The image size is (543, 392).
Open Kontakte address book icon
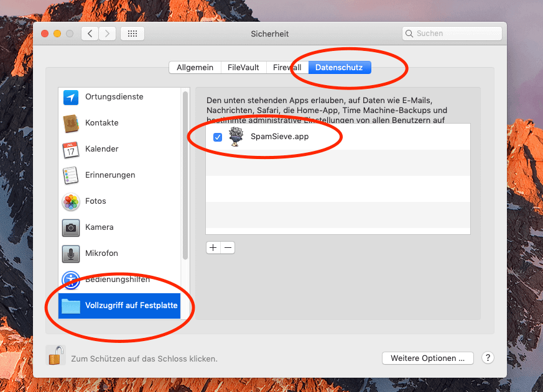point(71,123)
